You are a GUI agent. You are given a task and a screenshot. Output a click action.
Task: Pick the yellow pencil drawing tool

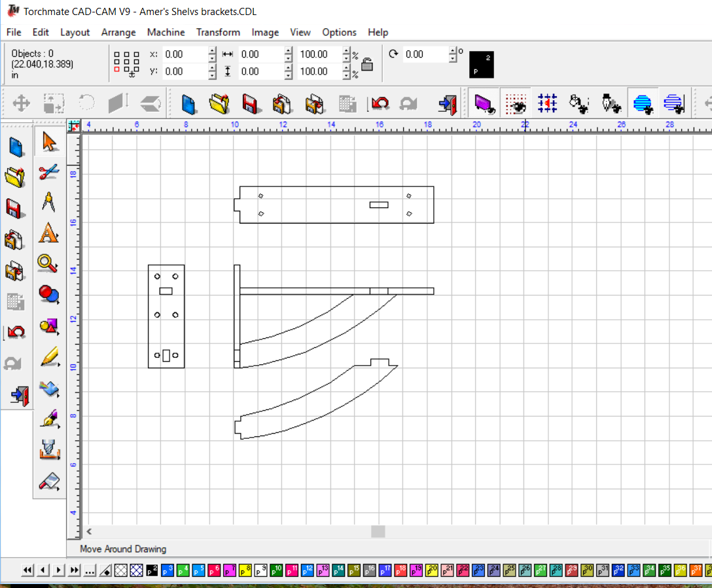point(49,356)
